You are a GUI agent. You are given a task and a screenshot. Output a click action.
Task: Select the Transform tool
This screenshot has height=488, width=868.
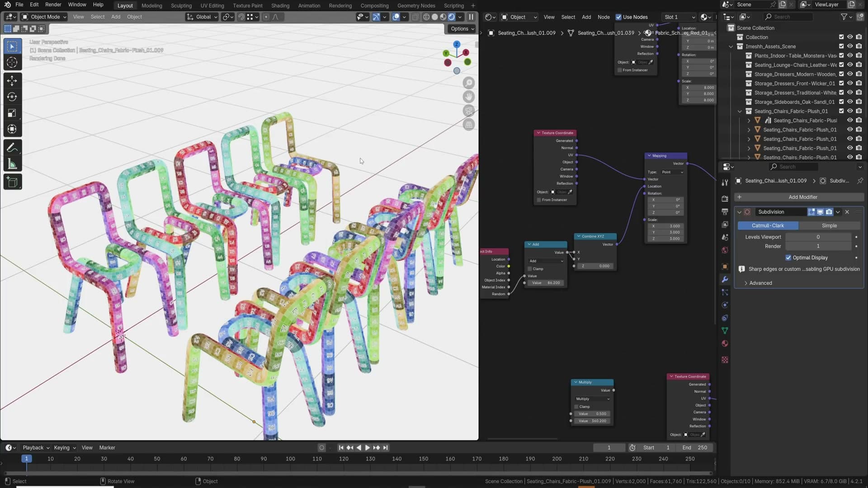12,129
